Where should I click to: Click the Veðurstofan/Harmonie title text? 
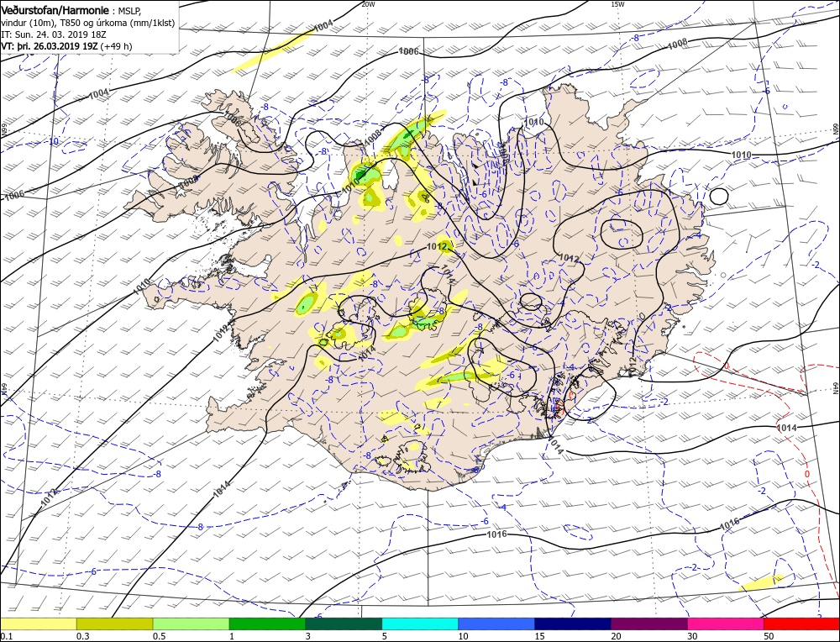(x=56, y=11)
